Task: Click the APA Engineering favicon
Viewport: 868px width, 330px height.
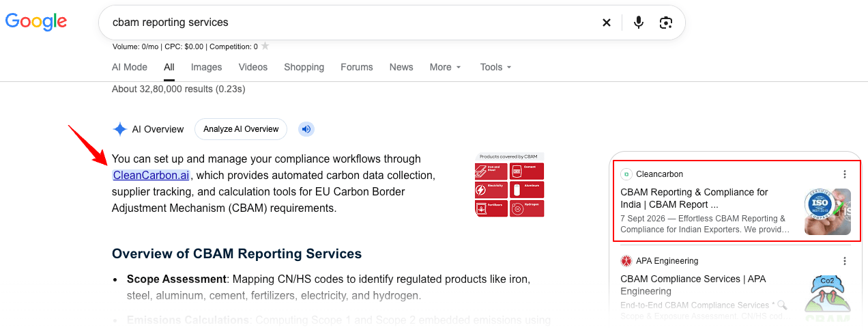Action: [626, 261]
